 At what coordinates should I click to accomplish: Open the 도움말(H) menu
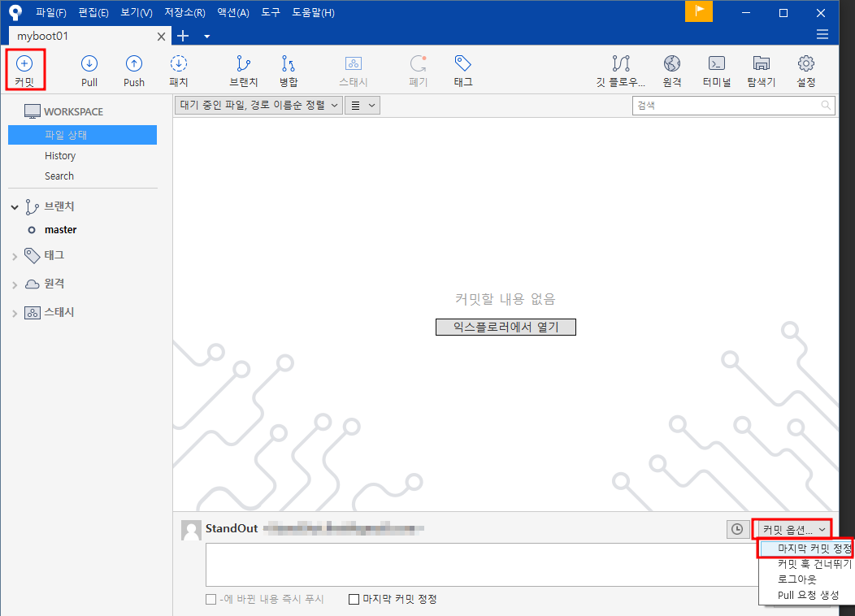(x=313, y=12)
